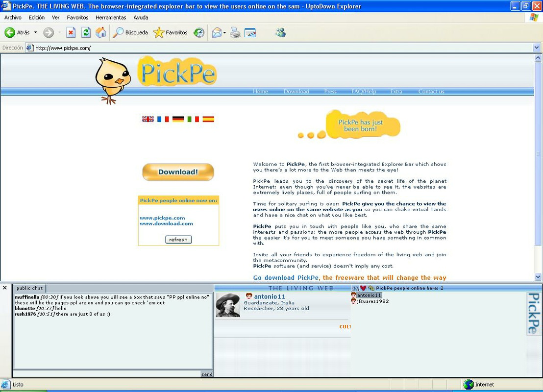Screen dimensions: 543x392
Task: Click the grey Forward arrow button
Action: coord(49,32)
